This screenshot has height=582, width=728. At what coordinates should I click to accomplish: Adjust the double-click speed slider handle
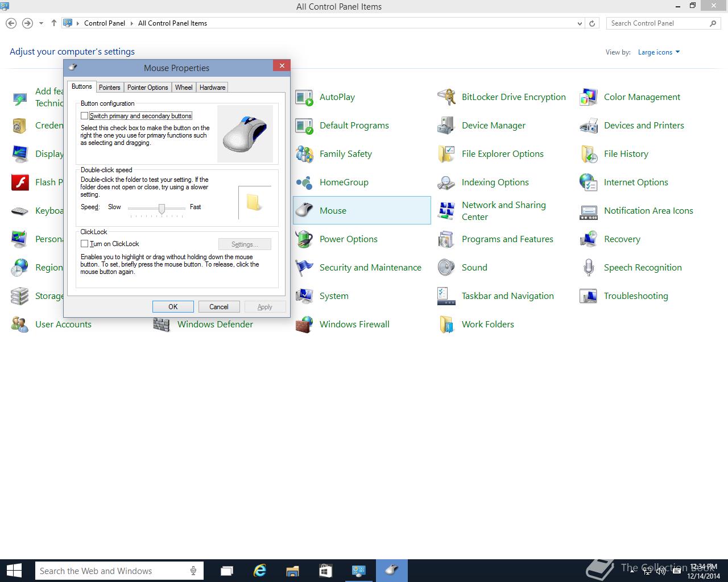[162, 209]
